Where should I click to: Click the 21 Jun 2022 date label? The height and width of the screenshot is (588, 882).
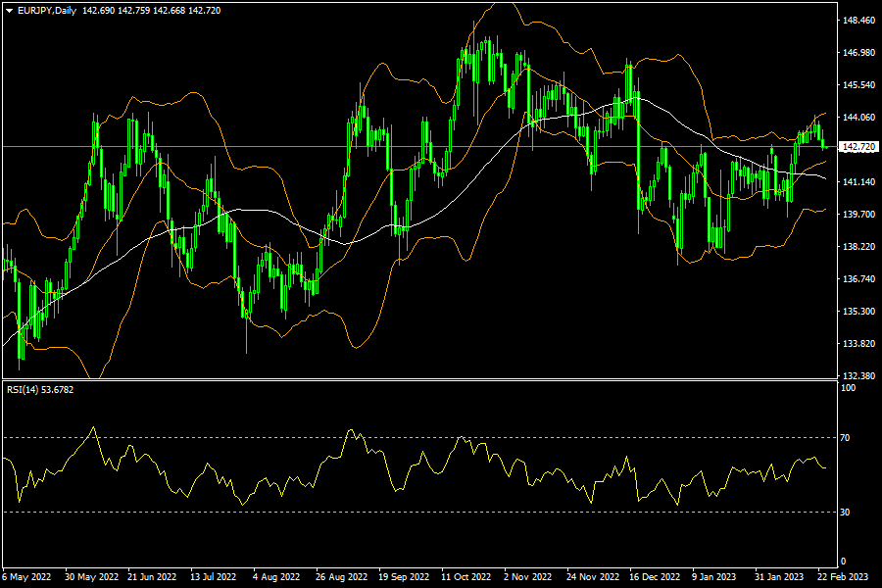152,577
